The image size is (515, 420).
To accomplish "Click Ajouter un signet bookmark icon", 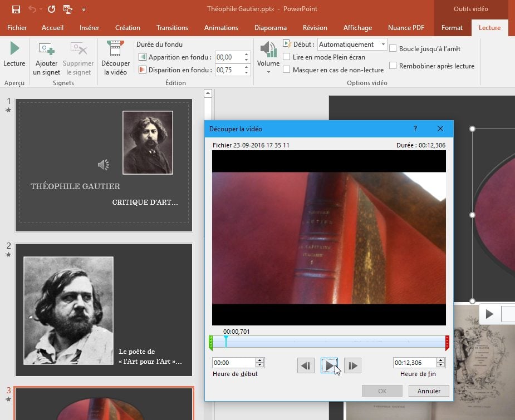I will click(x=46, y=49).
